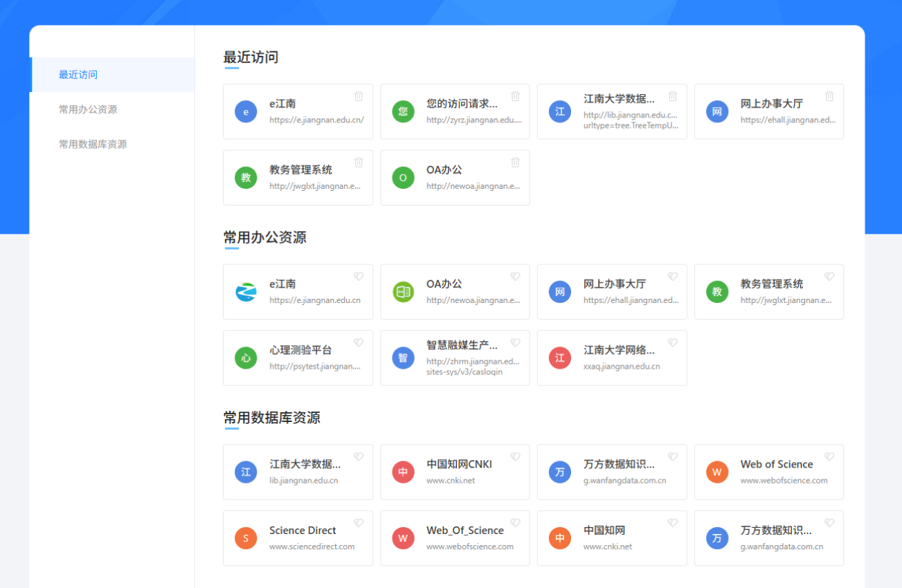
Task: Remove OA办公 from recent visits
Action: [x=515, y=163]
